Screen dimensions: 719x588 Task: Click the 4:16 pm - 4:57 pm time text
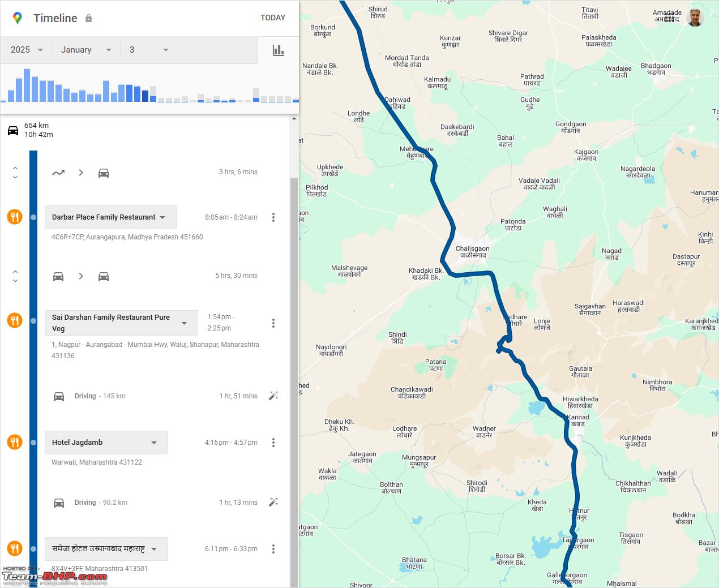pyautogui.click(x=231, y=443)
